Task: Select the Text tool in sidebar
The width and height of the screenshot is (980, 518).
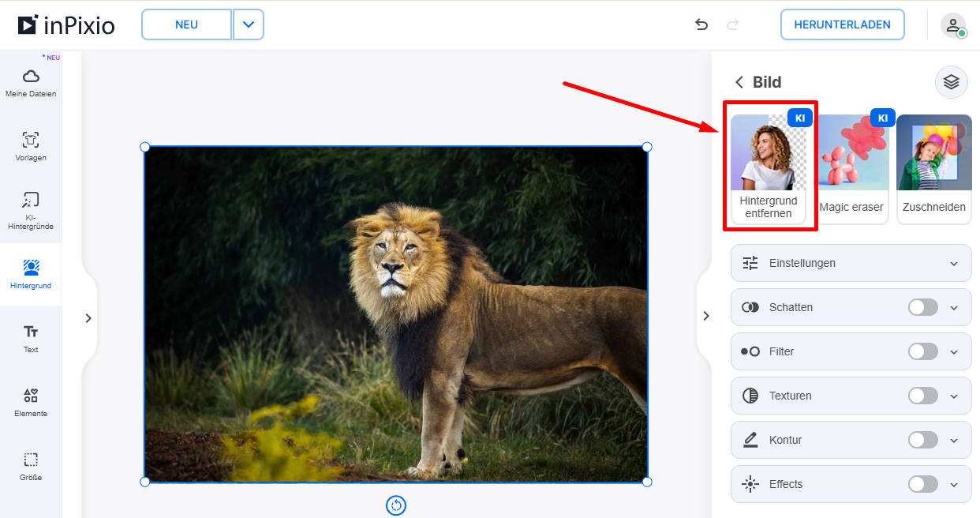Action: 31,339
